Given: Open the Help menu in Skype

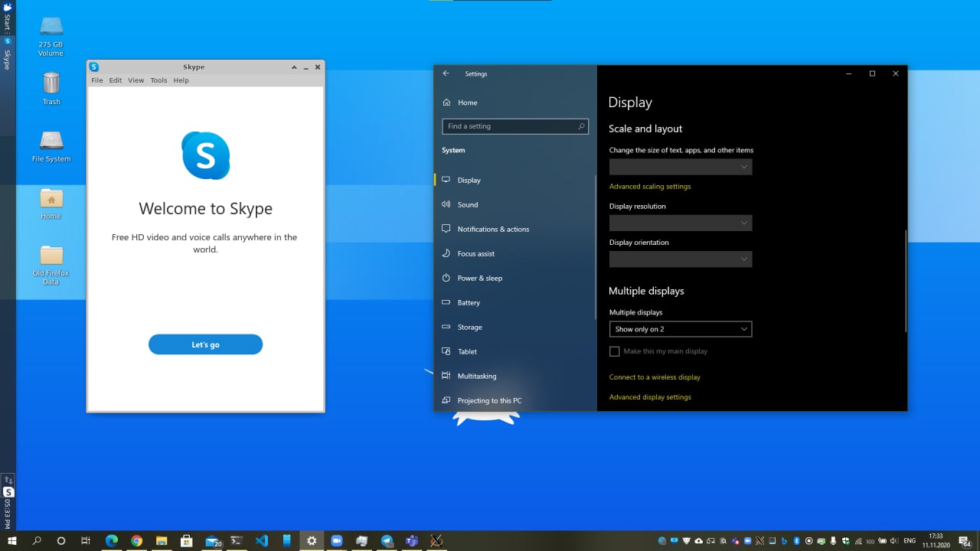Looking at the screenshot, I should pyautogui.click(x=181, y=80).
